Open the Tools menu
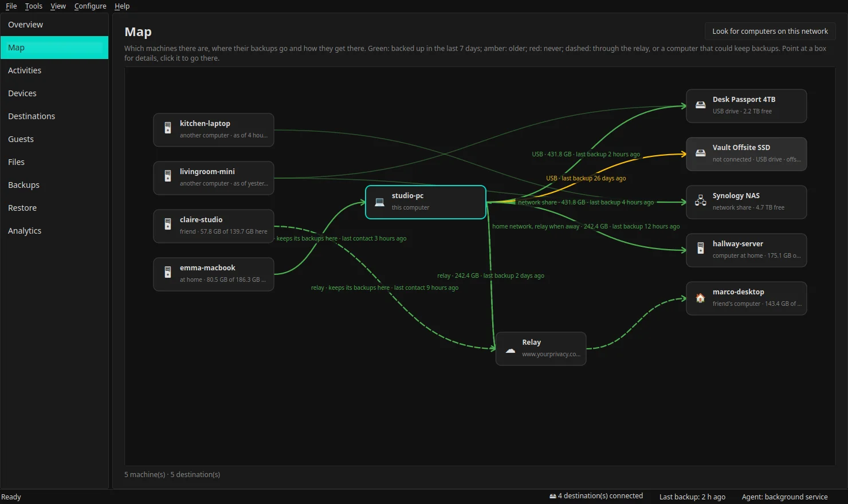Image resolution: width=848 pixels, height=504 pixels. [x=34, y=6]
